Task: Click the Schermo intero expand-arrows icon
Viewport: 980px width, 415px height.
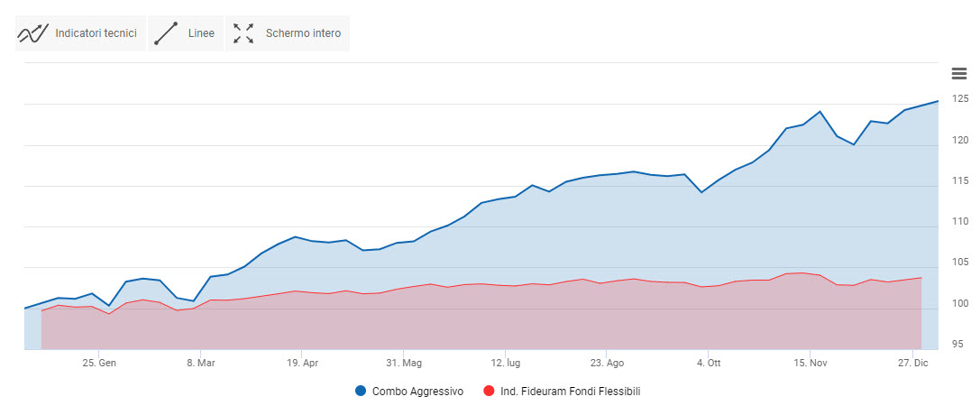Action: (x=243, y=33)
